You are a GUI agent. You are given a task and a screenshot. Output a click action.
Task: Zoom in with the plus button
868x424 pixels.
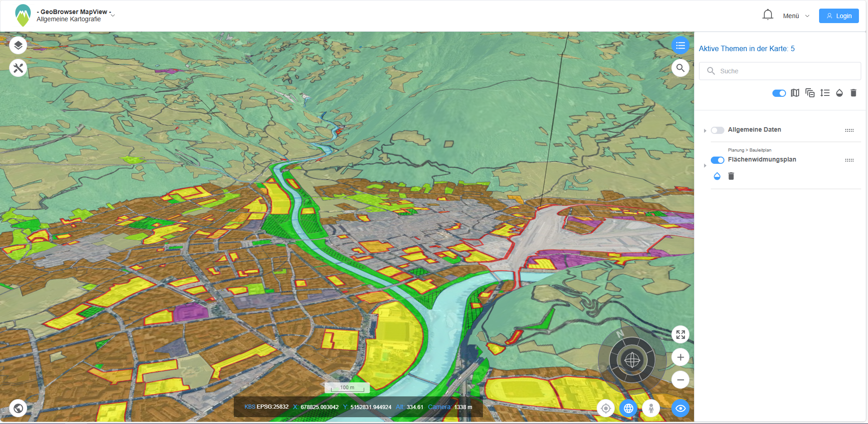(x=680, y=357)
